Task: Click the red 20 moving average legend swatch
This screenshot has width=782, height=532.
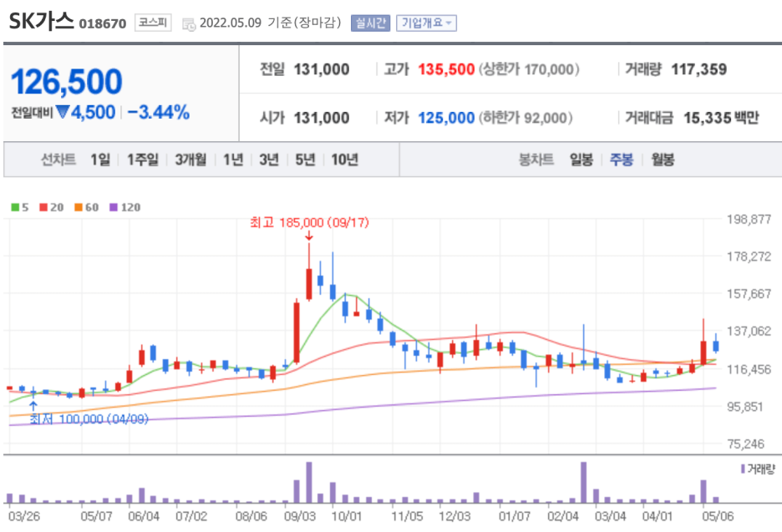Action: pyautogui.click(x=44, y=207)
